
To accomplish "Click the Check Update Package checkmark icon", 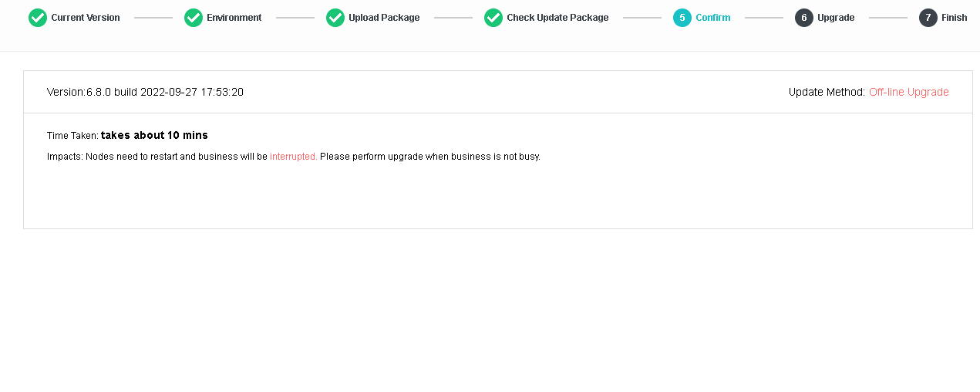I will 493,18.
